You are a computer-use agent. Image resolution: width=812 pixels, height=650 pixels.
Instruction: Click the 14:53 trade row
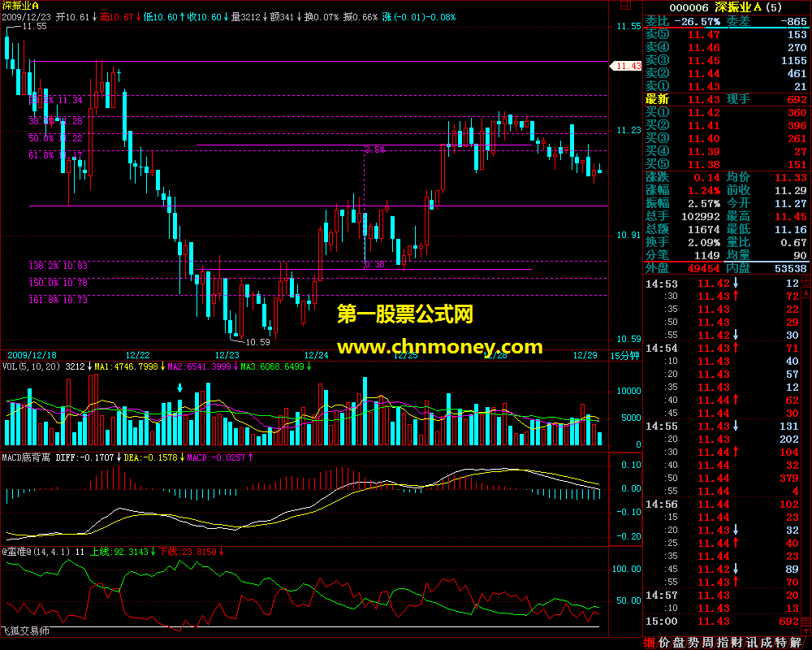click(x=723, y=284)
